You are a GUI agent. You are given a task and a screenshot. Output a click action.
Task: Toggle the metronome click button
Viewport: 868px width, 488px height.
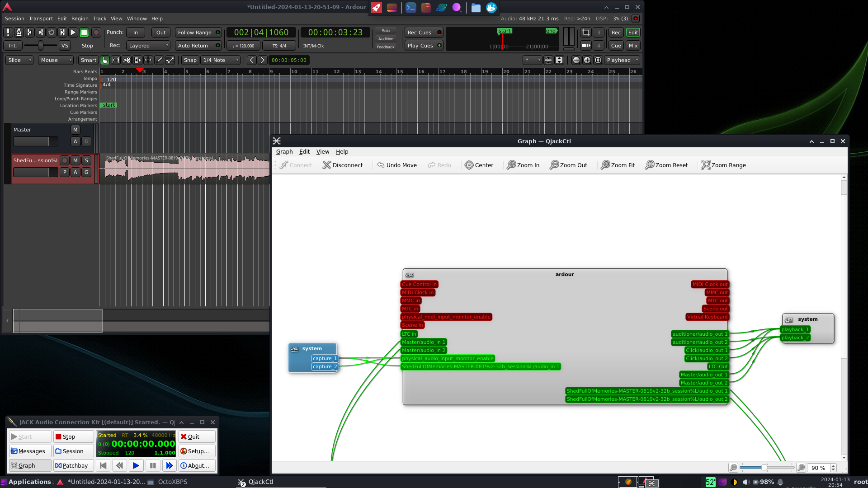tap(19, 33)
